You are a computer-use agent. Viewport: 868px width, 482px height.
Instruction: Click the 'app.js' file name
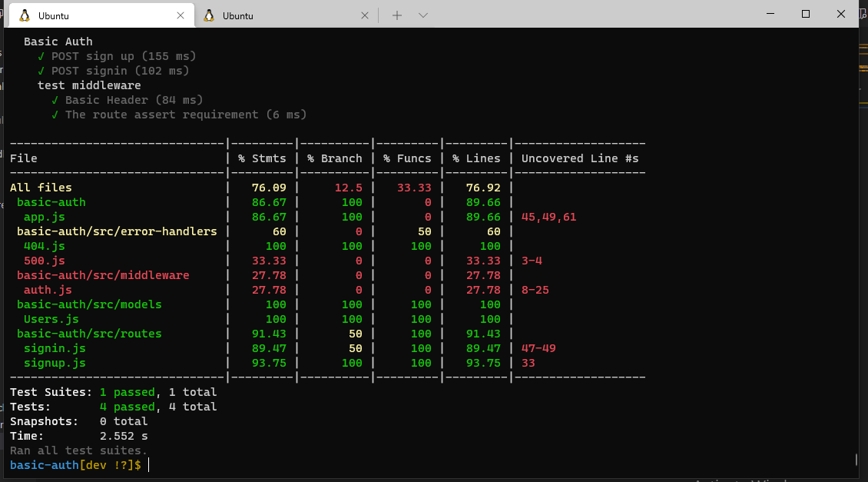point(45,218)
